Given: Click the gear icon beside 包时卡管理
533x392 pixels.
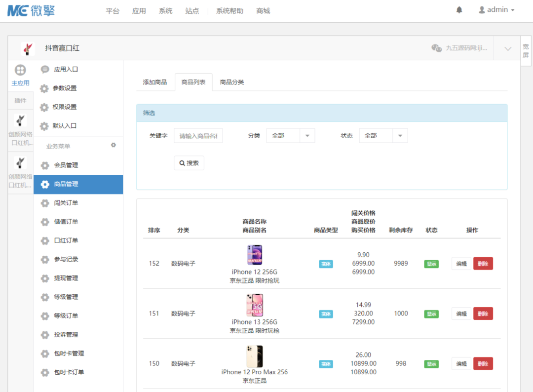Looking at the screenshot, I should tap(45, 353).
